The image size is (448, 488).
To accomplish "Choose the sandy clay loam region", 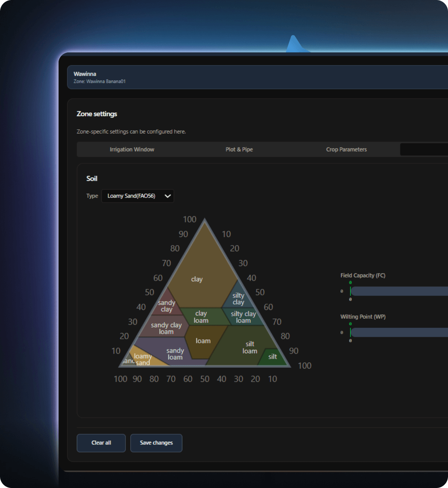I will pyautogui.click(x=166, y=328).
